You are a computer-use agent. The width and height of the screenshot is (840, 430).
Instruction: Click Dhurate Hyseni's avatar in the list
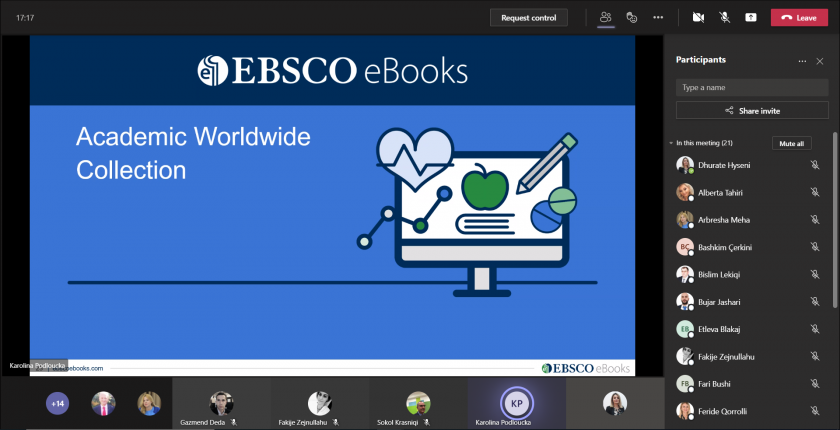point(685,165)
